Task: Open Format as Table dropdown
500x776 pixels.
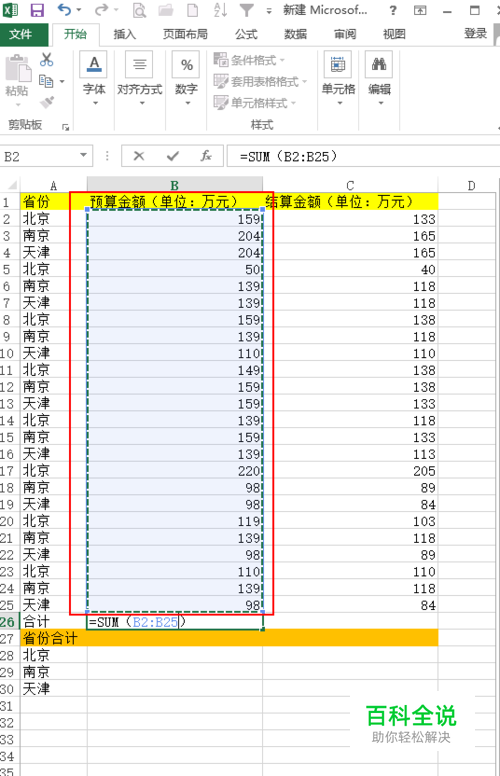Action: 260,81
